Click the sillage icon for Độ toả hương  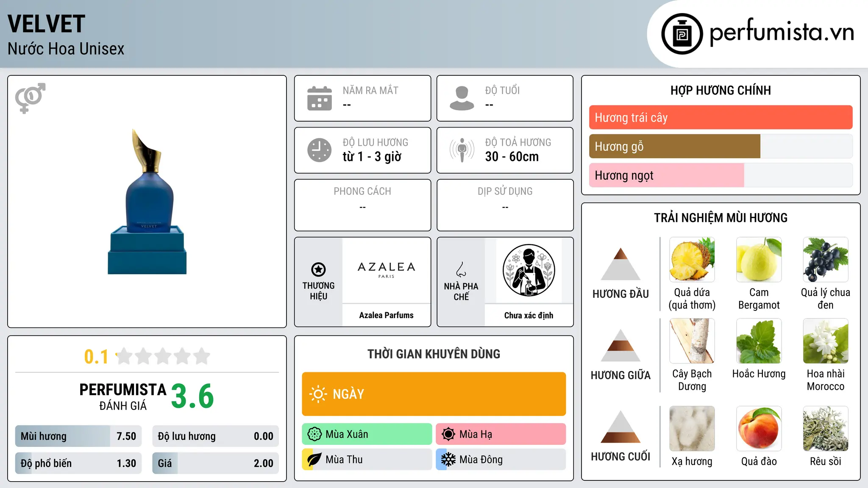tap(462, 150)
